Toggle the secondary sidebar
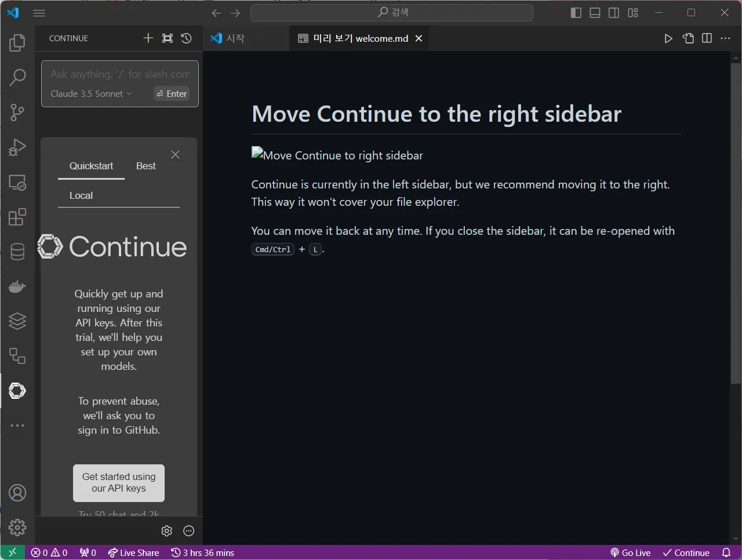This screenshot has height=560, width=742. [614, 13]
